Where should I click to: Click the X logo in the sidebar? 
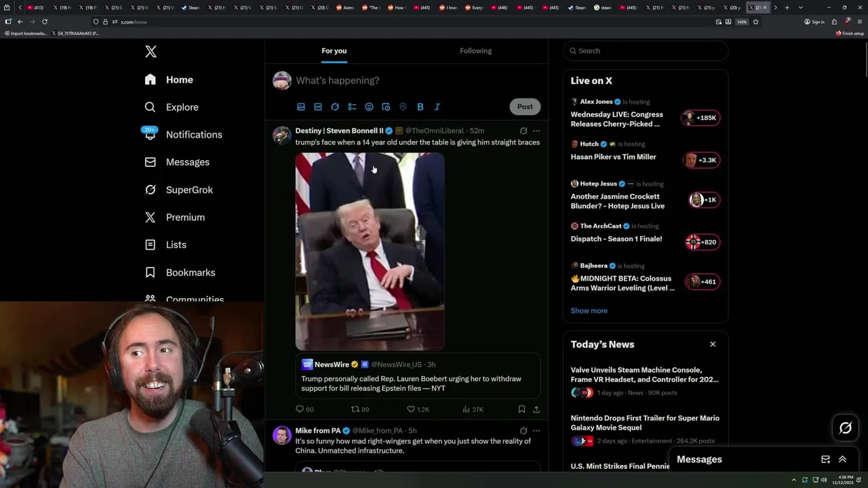tap(151, 52)
